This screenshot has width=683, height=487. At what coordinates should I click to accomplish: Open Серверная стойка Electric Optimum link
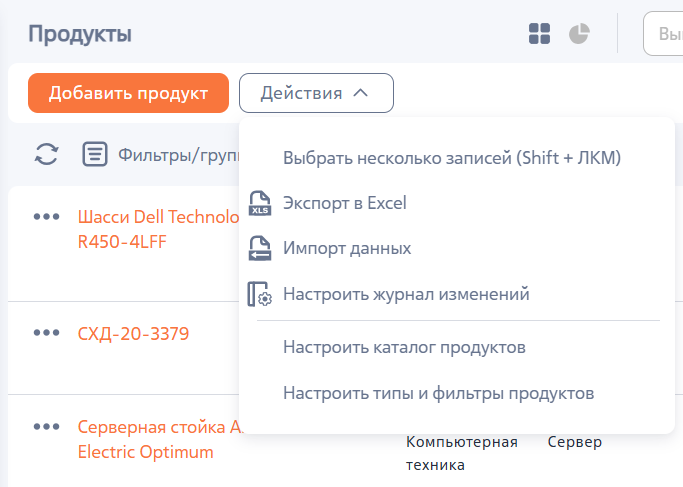pos(159,440)
